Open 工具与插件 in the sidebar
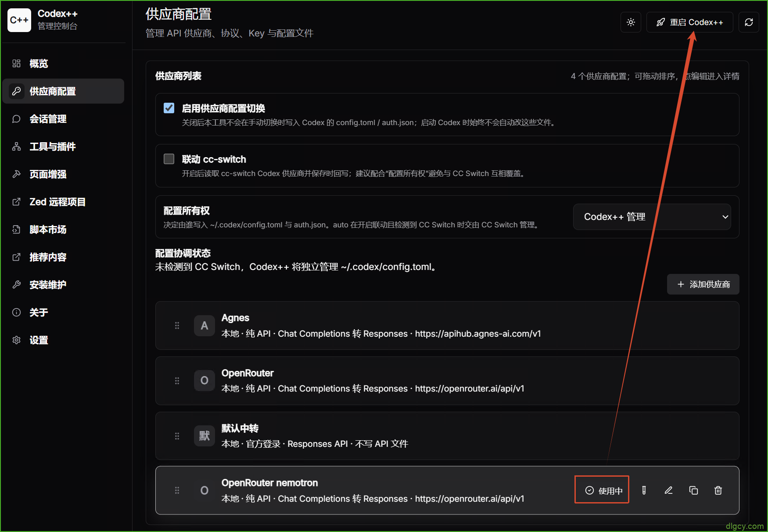 pyautogui.click(x=63, y=147)
